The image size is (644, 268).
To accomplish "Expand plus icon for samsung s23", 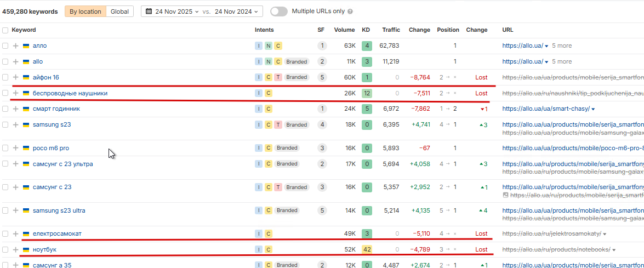I will (15, 125).
